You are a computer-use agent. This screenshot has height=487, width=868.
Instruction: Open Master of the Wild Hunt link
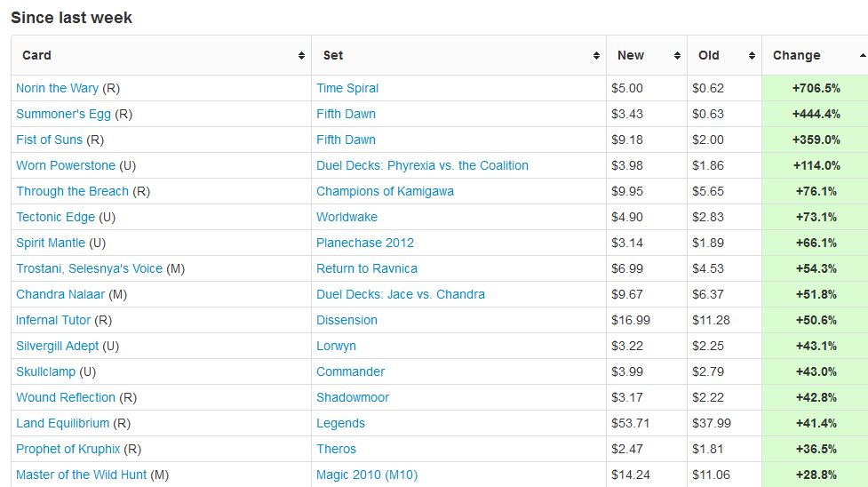[81, 475]
